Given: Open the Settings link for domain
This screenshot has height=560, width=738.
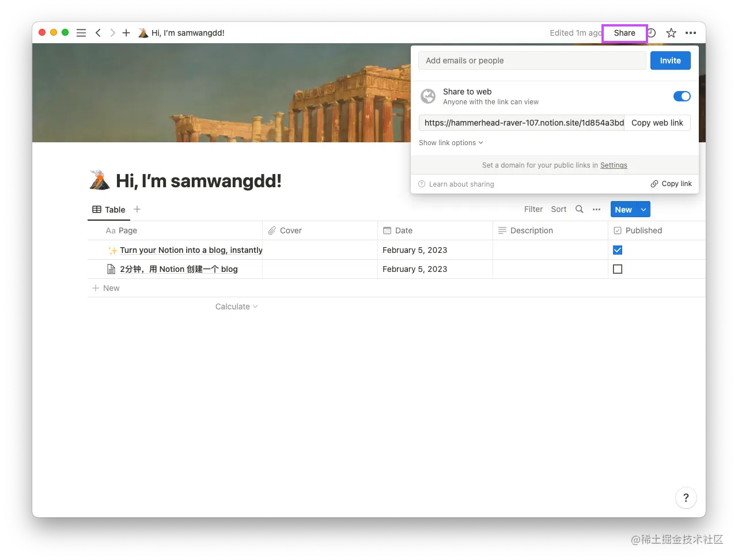Looking at the screenshot, I should pos(614,165).
